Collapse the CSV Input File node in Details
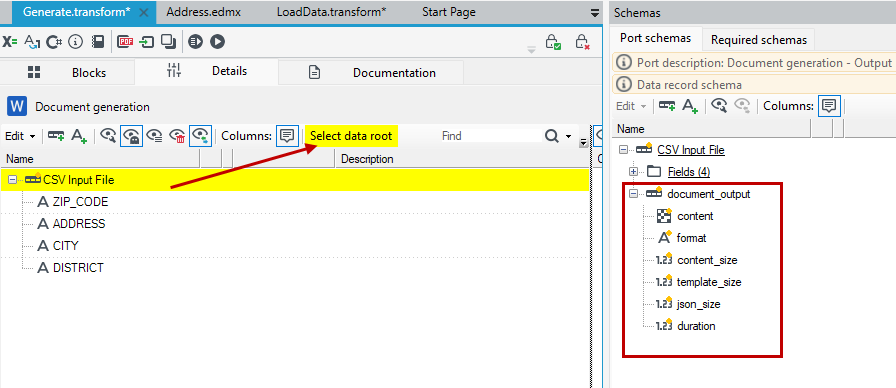896x388 pixels. (13, 180)
